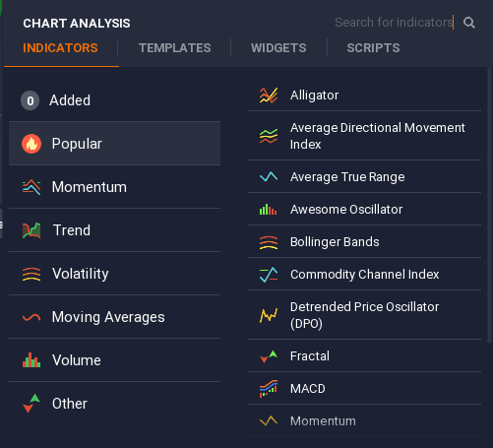Add Detrended Price Oscillator (DPO)
493x448 pixels.
click(364, 315)
